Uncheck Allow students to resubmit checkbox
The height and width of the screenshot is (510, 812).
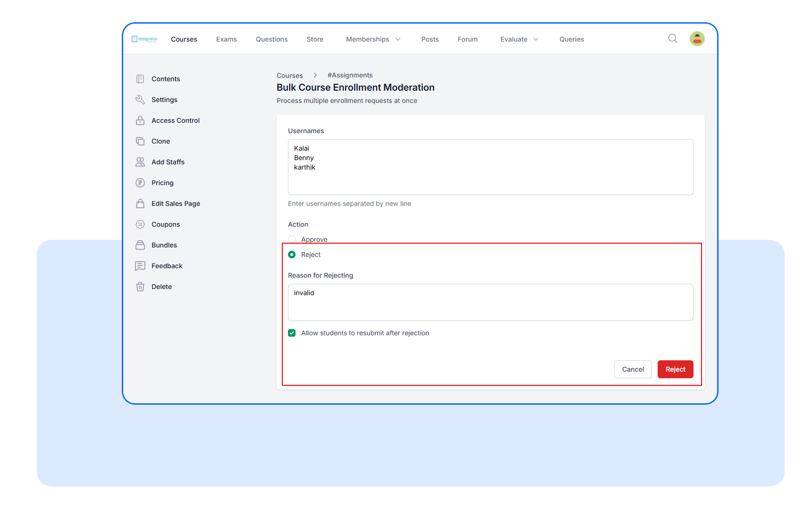pyautogui.click(x=292, y=333)
